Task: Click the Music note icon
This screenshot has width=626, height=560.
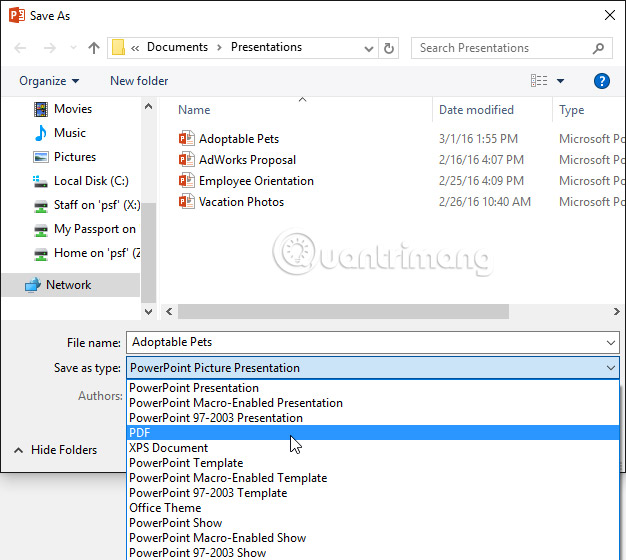Action: click(x=41, y=133)
